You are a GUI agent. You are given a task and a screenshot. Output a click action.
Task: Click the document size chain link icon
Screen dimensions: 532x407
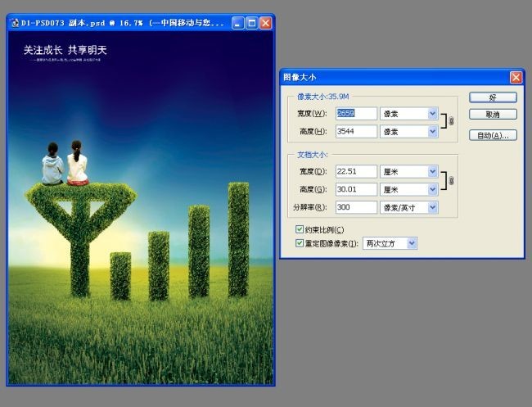[x=451, y=180]
